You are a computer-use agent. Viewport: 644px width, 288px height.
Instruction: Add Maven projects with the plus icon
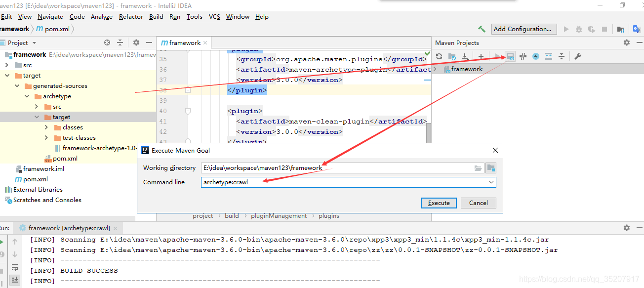481,56
